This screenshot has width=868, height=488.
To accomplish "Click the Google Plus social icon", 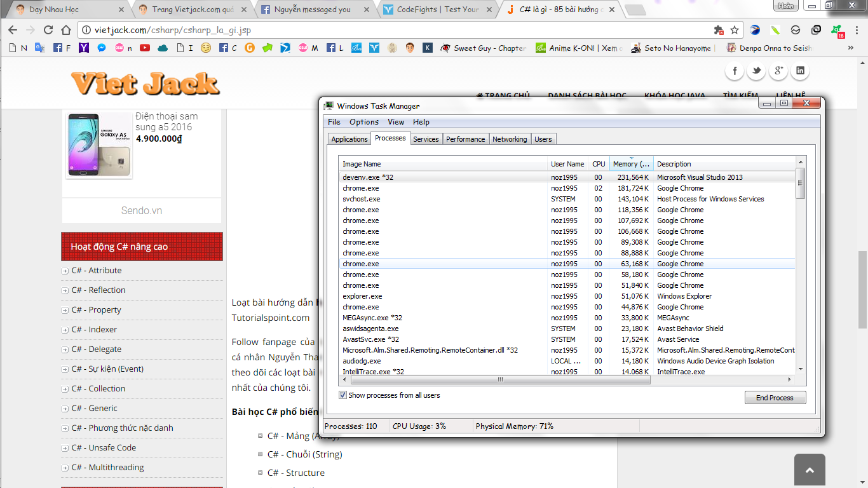I will point(778,71).
